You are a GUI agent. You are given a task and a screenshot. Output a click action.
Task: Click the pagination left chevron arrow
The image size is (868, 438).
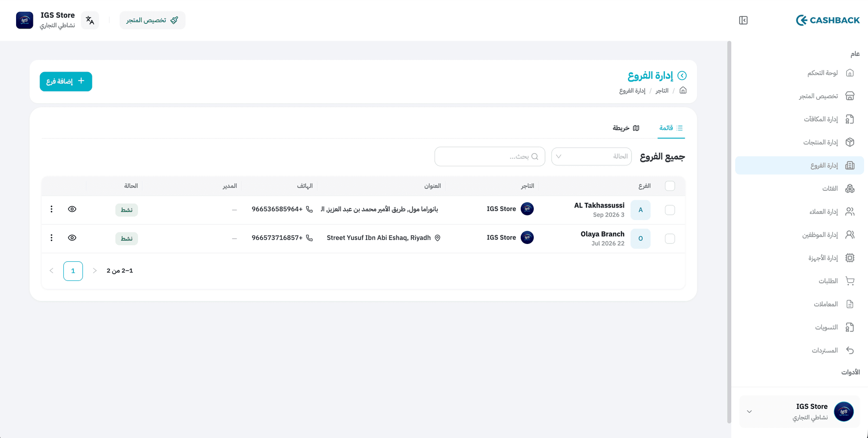(52, 271)
